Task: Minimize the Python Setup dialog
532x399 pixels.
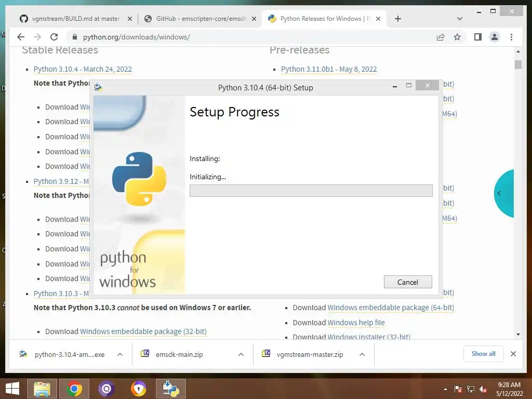Action: pos(395,87)
